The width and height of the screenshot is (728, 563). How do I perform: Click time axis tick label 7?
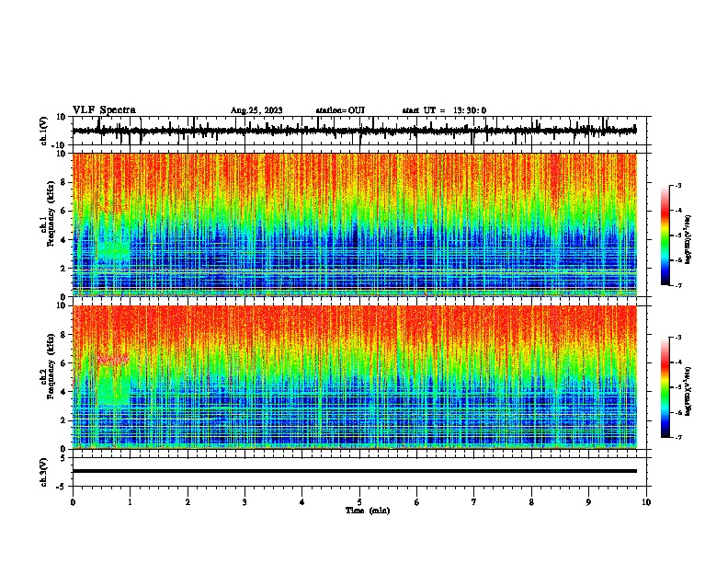click(x=474, y=502)
